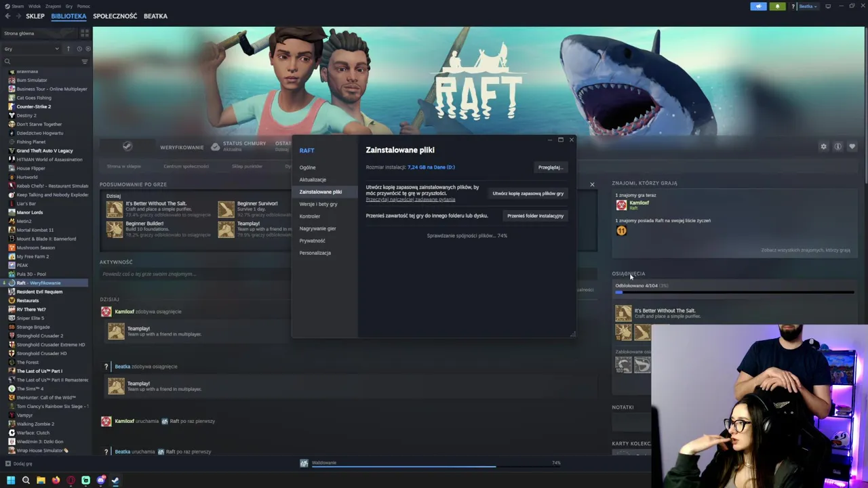Toggle the favorite heart icon

(x=852, y=146)
